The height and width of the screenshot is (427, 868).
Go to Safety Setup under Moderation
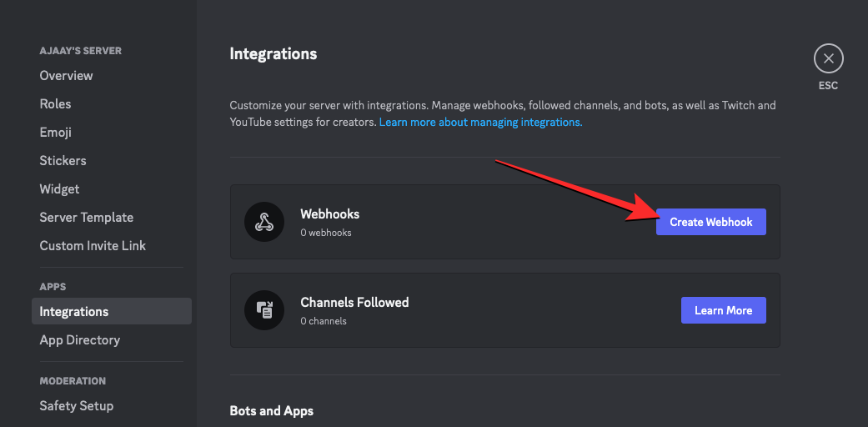(76, 405)
